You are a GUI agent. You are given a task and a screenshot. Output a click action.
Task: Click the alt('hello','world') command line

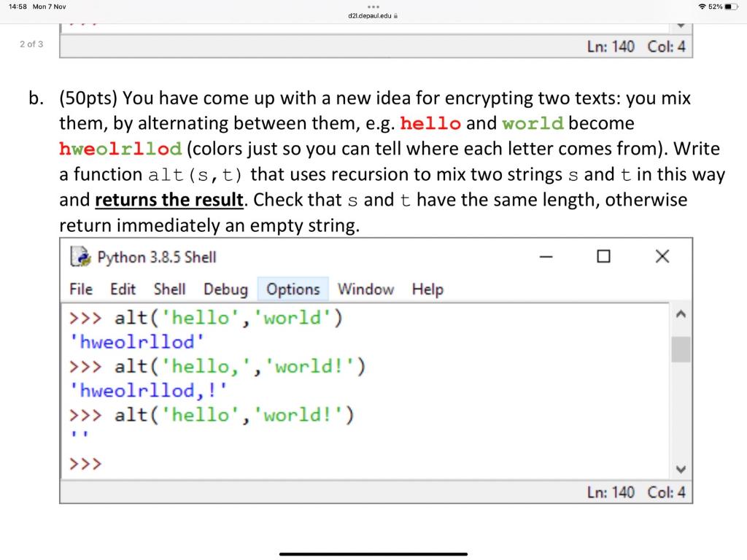click(x=206, y=318)
